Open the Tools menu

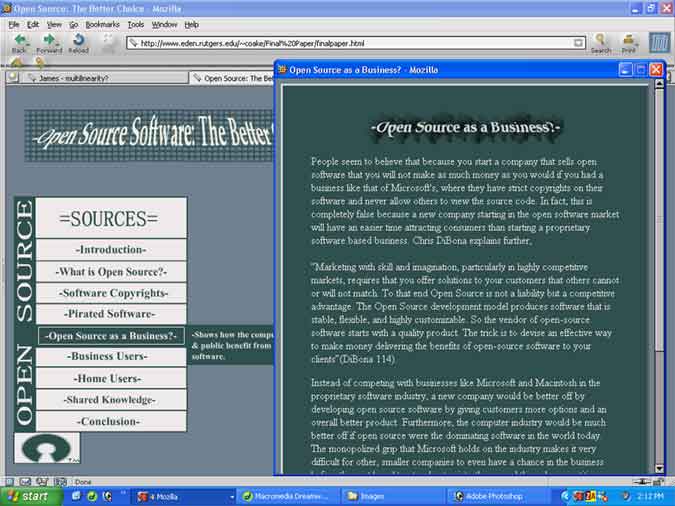(136, 23)
